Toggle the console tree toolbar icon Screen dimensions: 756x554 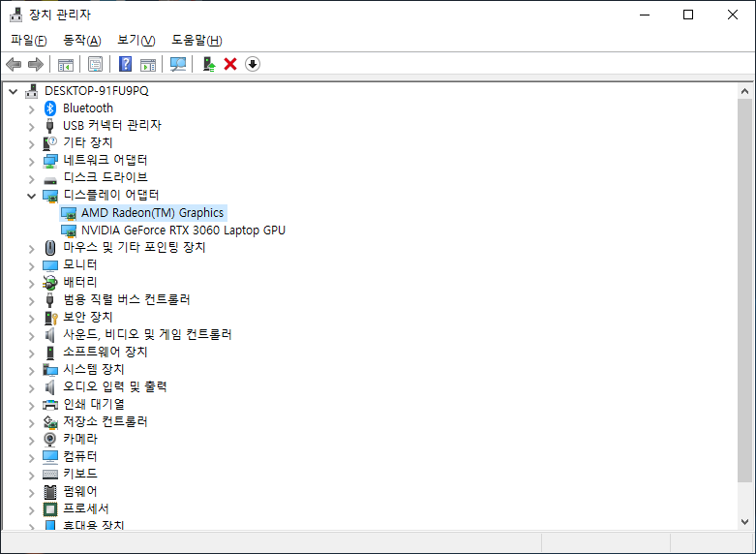[66, 64]
